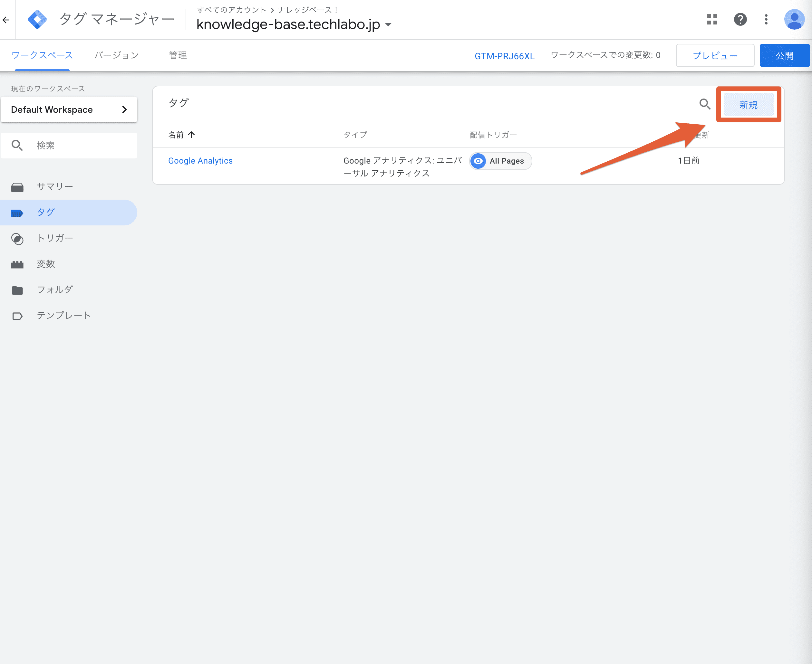Image resolution: width=812 pixels, height=664 pixels.
Task: Open the Google Analytics tag link
Action: (200, 161)
